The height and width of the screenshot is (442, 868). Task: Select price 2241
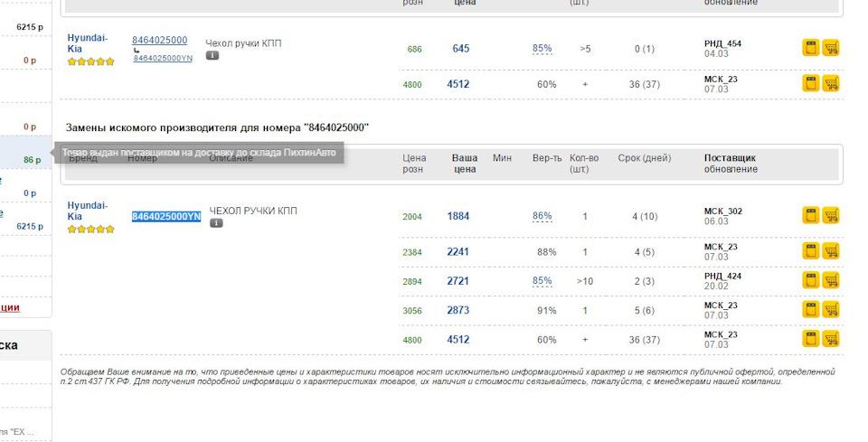pyautogui.click(x=458, y=251)
